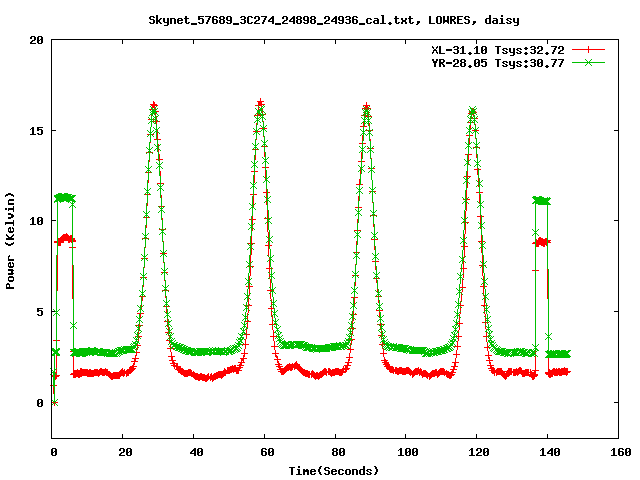Image resolution: width=640 pixels, height=480 pixels.
Task: Click the Time(Seconds) x-axis label
Action: pos(334,471)
